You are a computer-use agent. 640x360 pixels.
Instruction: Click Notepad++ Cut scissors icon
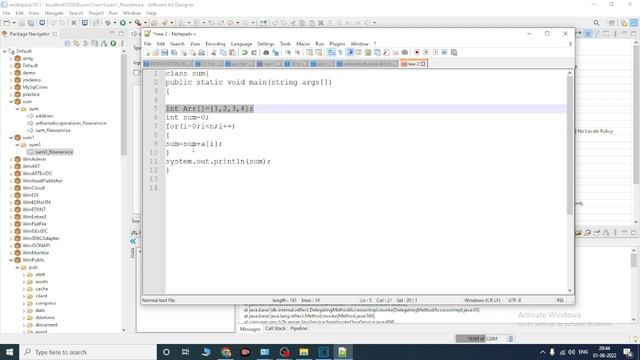coord(213,52)
